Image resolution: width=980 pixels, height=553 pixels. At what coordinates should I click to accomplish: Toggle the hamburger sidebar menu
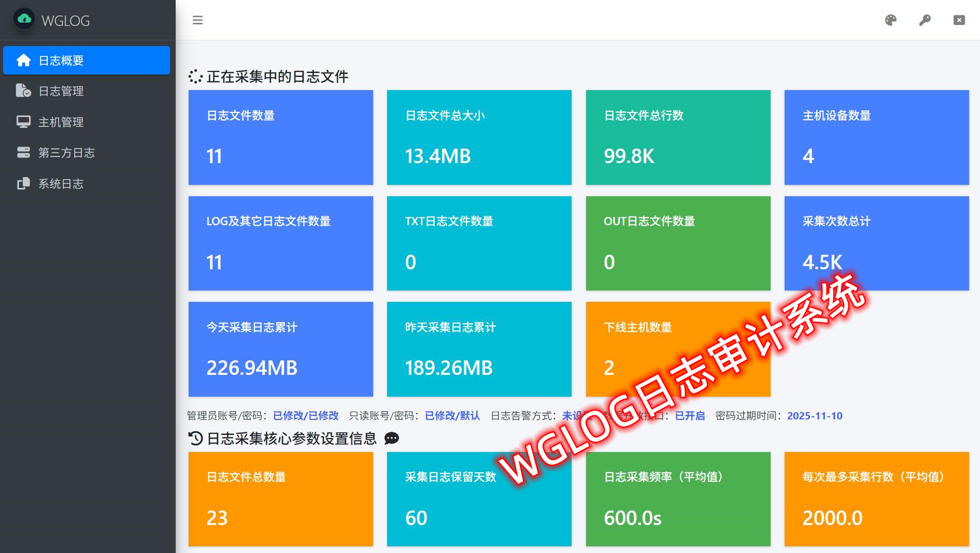click(x=197, y=20)
